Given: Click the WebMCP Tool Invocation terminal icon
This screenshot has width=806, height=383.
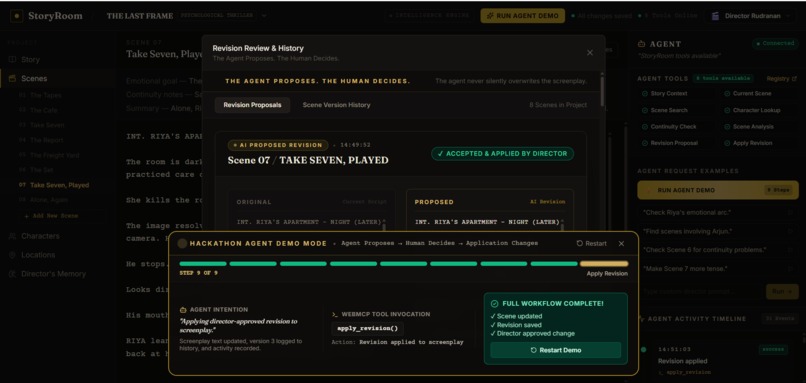Looking at the screenshot, I should point(335,314).
